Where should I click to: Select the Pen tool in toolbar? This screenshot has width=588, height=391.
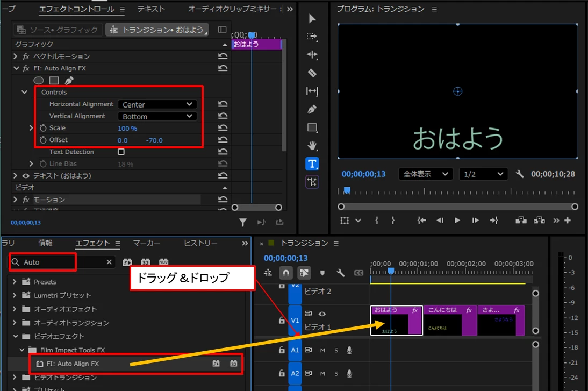[x=312, y=109]
